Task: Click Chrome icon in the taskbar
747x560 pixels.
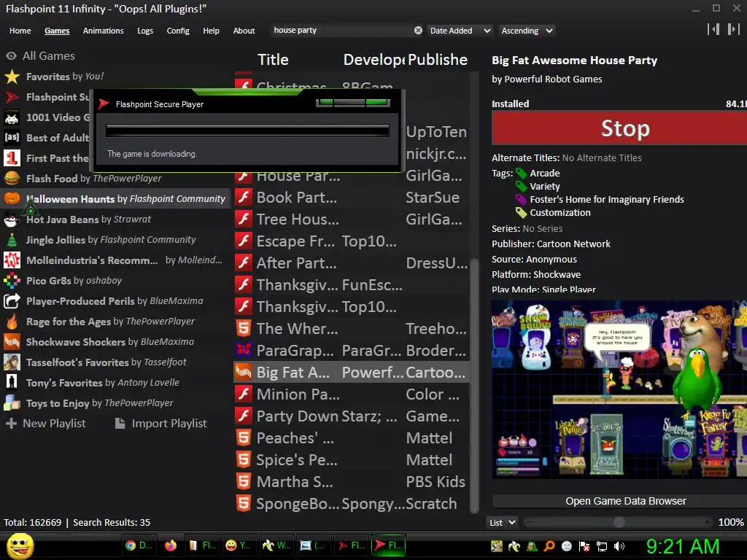Action: tap(130, 545)
